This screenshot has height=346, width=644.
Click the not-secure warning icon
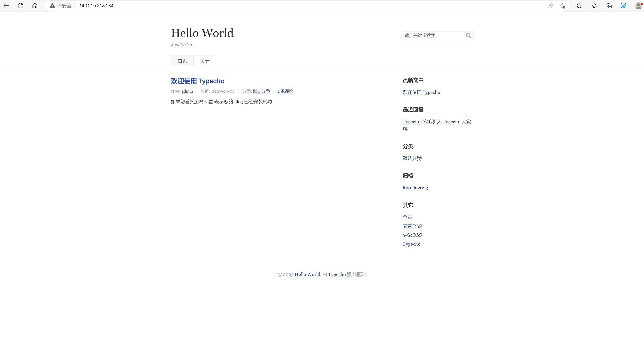[52, 5]
